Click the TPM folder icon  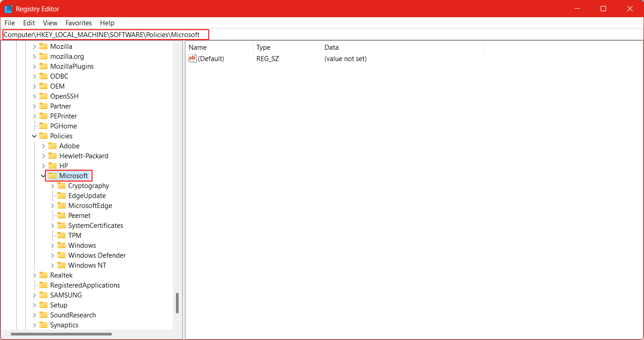[x=62, y=236]
